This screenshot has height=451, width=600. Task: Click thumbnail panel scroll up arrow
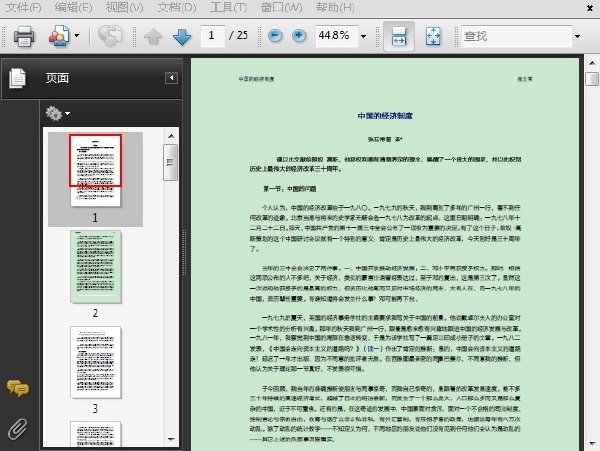(171, 136)
